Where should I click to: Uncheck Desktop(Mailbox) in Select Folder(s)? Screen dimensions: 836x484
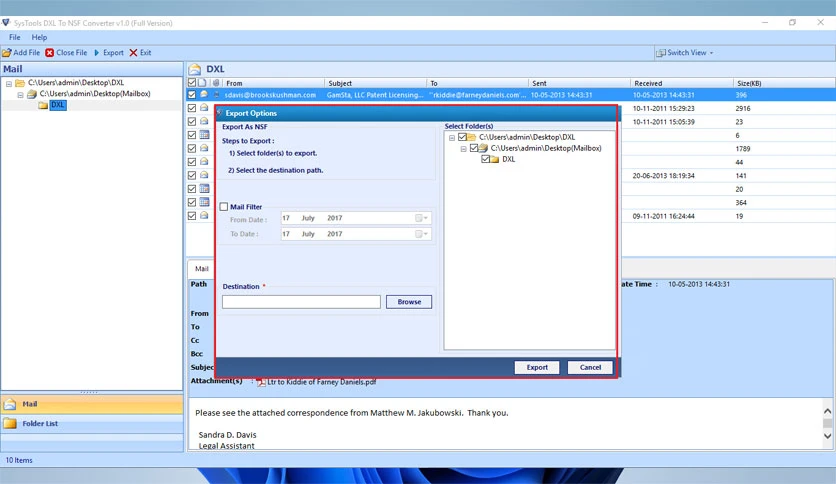(474, 148)
